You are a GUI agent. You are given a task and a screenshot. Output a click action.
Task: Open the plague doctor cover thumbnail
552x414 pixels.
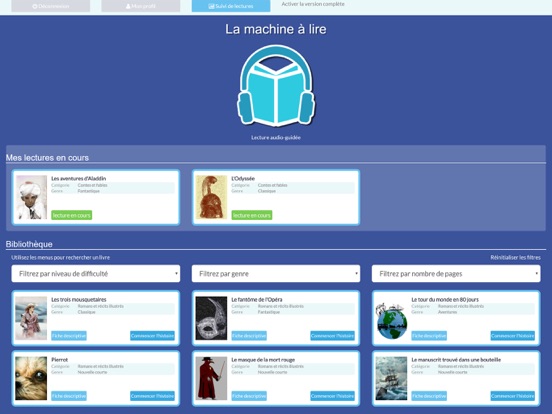tap(211, 378)
